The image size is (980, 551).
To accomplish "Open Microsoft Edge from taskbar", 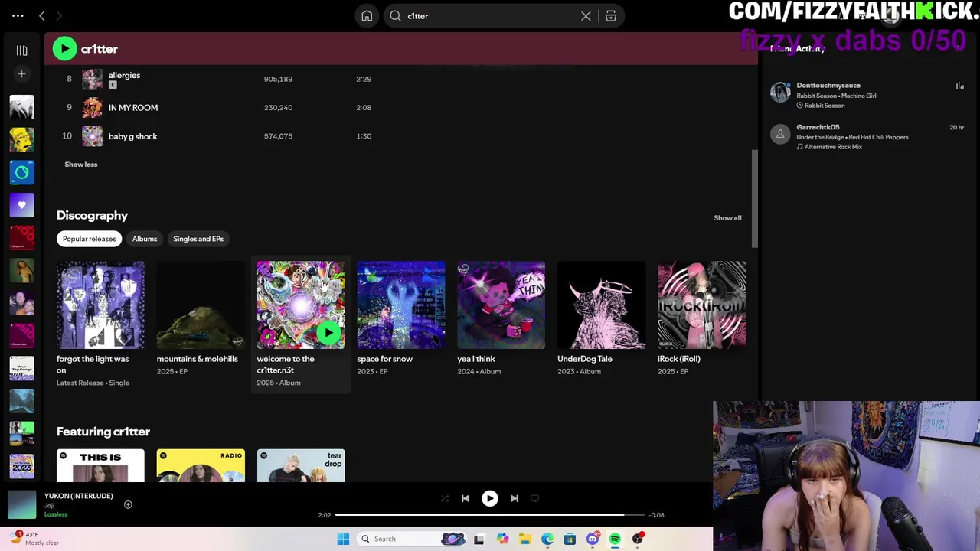I will pyautogui.click(x=547, y=539).
